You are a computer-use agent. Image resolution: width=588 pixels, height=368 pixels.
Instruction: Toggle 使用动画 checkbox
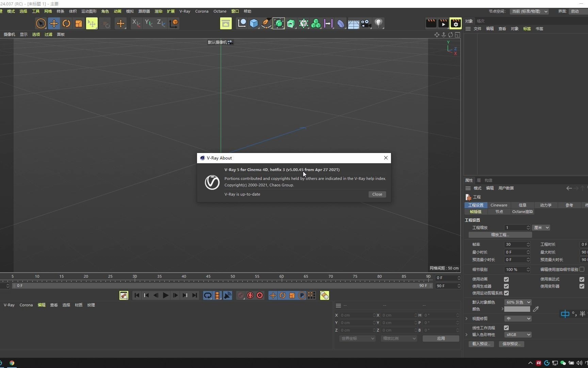click(506, 279)
